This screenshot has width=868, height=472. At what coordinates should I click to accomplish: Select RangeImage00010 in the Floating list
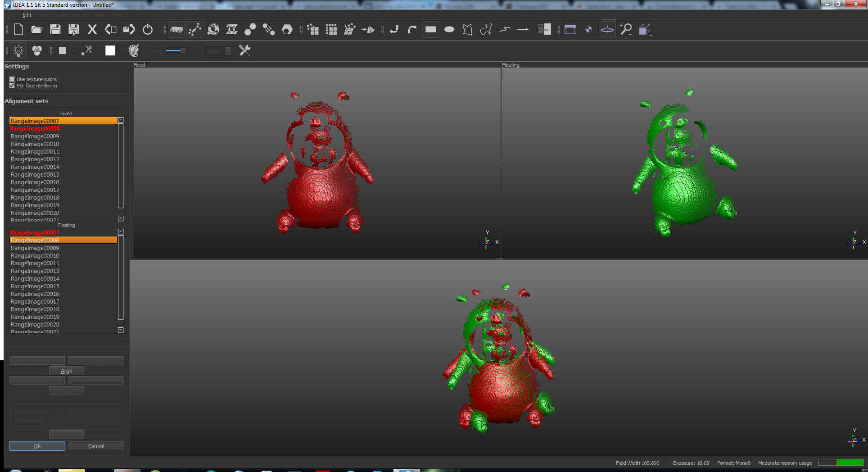tap(63, 255)
